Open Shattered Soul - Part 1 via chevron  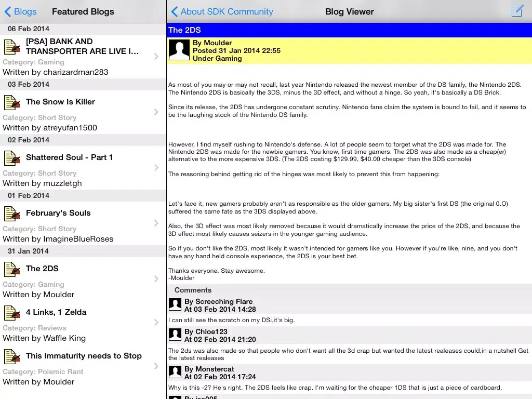(156, 168)
